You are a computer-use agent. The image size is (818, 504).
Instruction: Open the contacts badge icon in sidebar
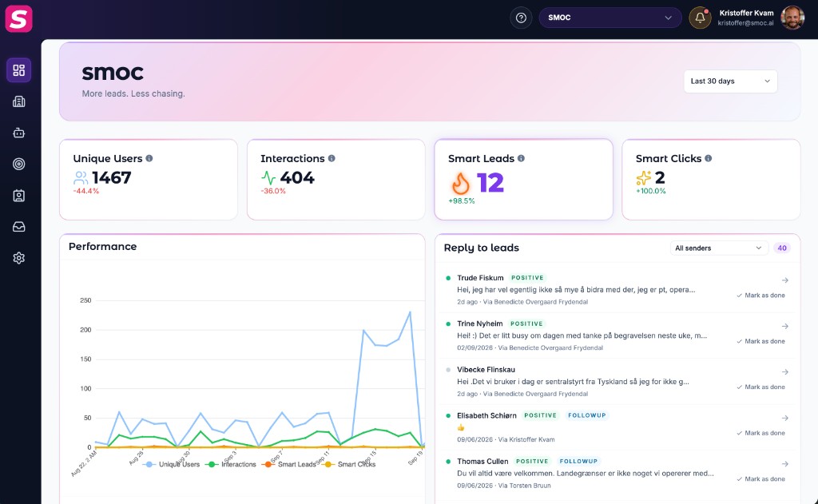19,196
